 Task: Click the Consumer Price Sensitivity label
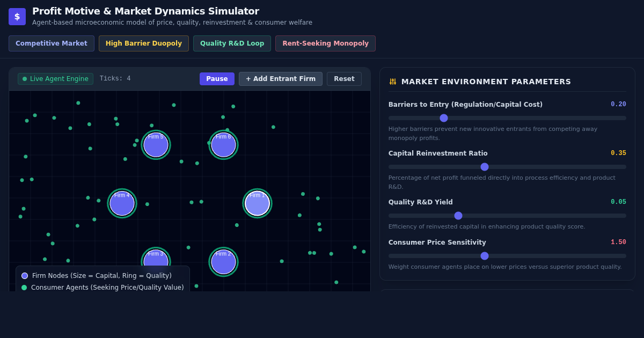437,243
